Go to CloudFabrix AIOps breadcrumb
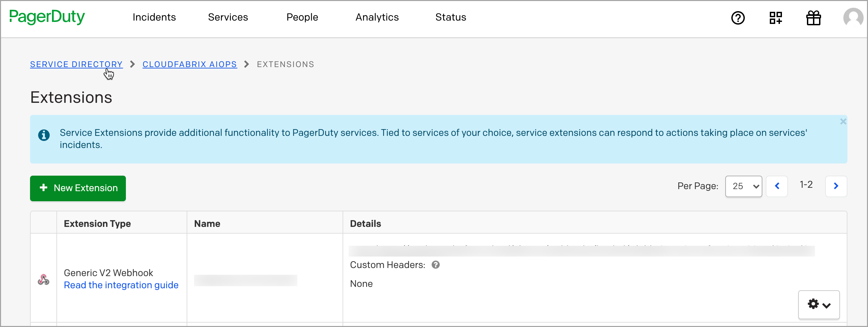 pos(190,64)
